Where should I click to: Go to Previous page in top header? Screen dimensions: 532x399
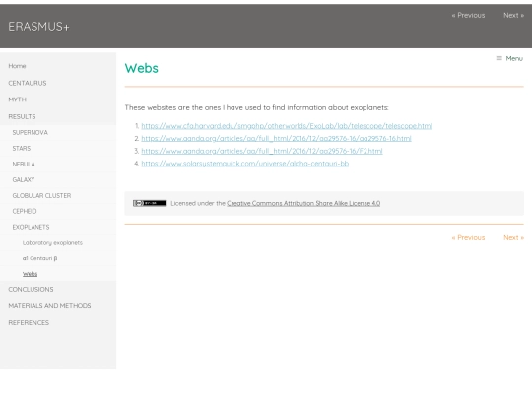click(x=468, y=15)
